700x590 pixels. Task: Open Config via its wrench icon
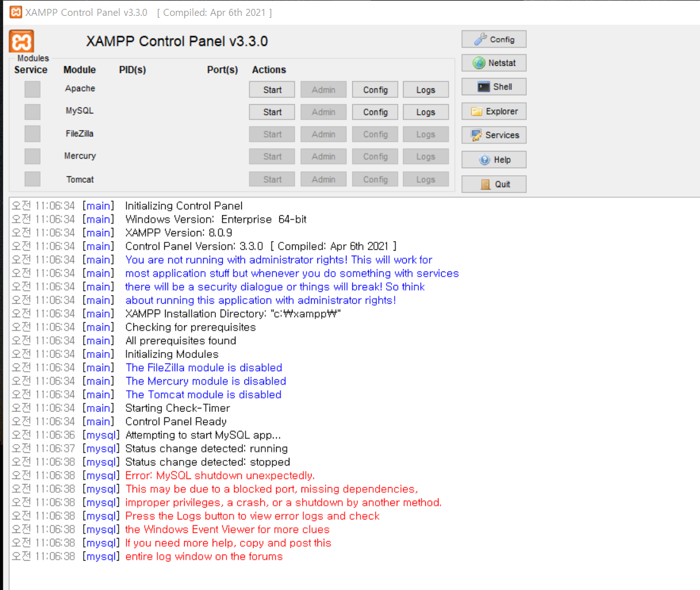point(480,39)
